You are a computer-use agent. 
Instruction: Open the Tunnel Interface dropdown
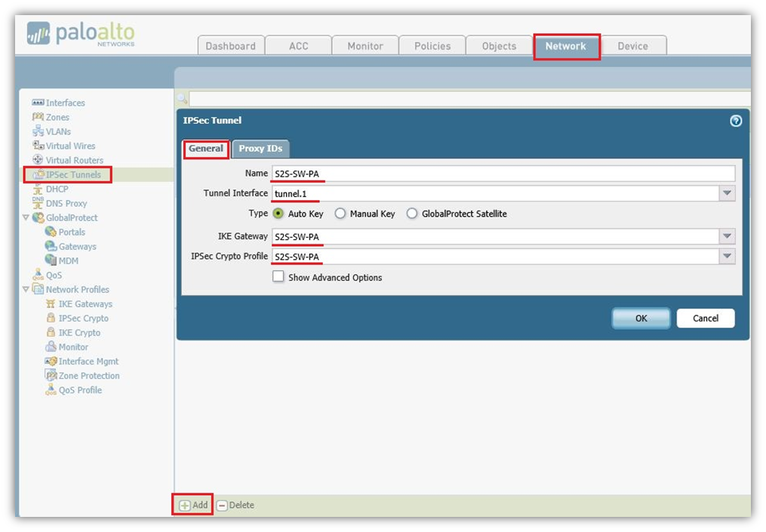click(727, 193)
